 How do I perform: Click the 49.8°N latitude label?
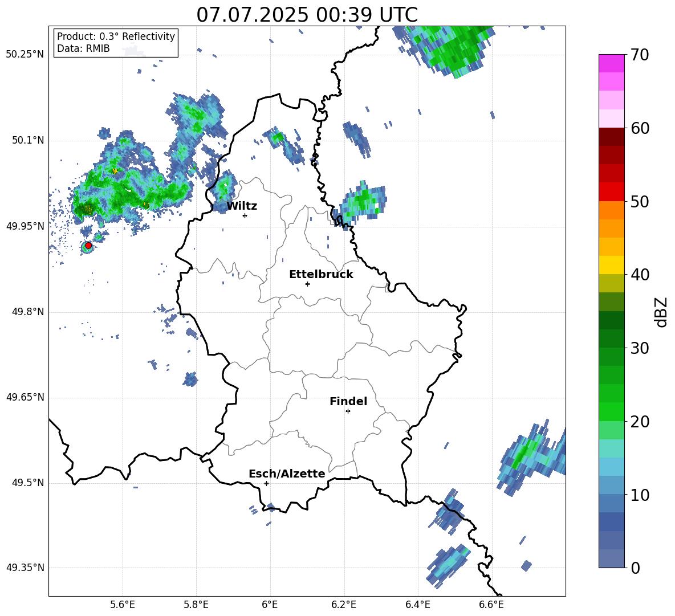coord(27,312)
